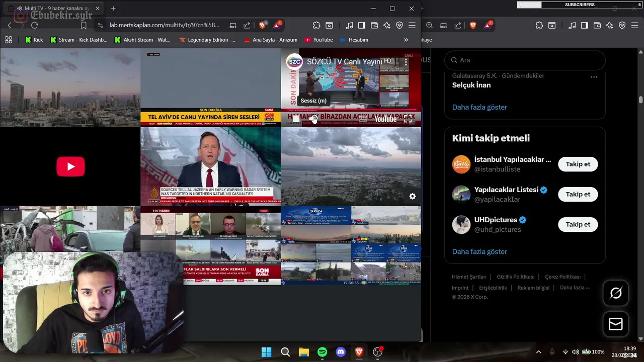Open site settings icon beside lab.mertskaplan.com URL
This screenshot has width=644, height=362.
(x=100, y=25)
